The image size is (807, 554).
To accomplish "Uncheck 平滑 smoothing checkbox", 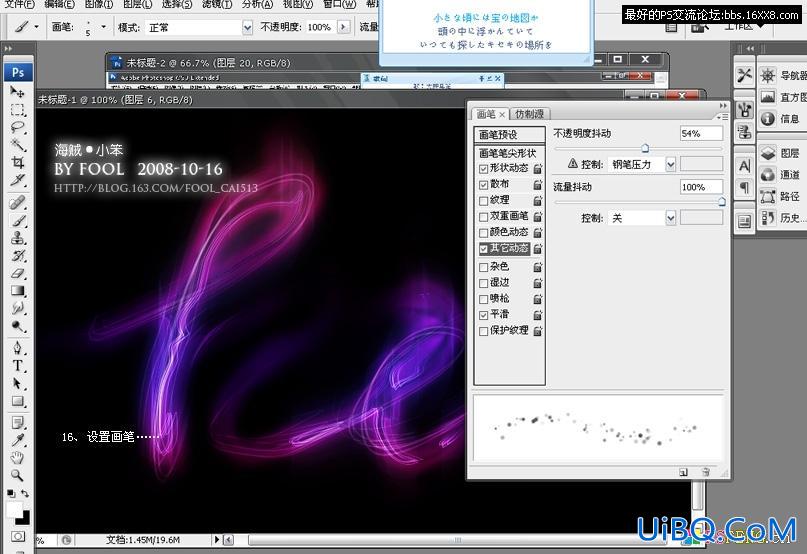I will click(x=483, y=315).
